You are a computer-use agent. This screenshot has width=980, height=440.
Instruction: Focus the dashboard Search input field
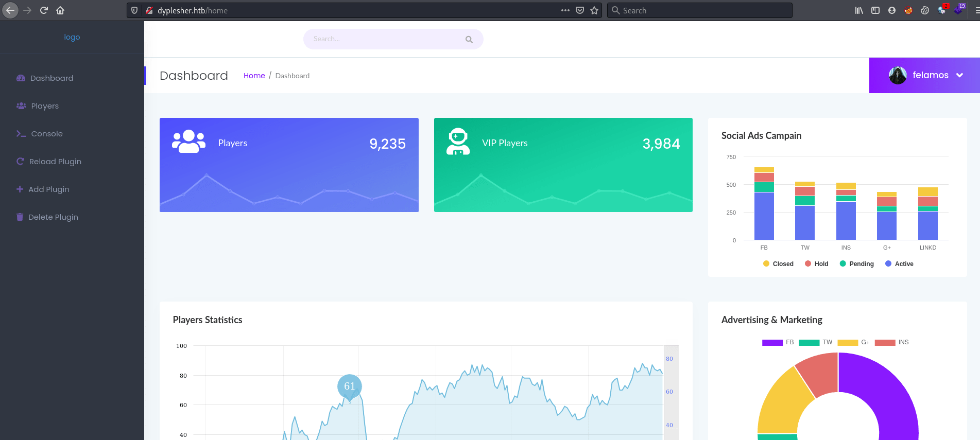tap(393, 39)
